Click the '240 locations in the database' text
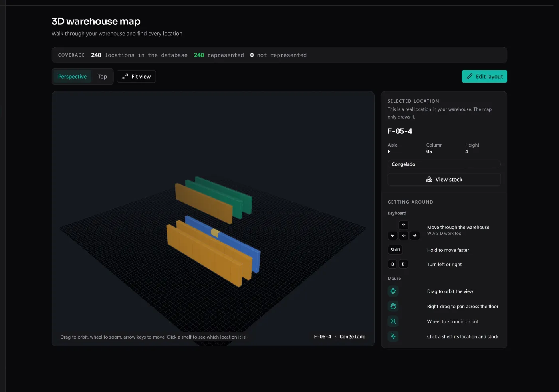Image resolution: width=559 pixels, height=392 pixels. point(139,55)
